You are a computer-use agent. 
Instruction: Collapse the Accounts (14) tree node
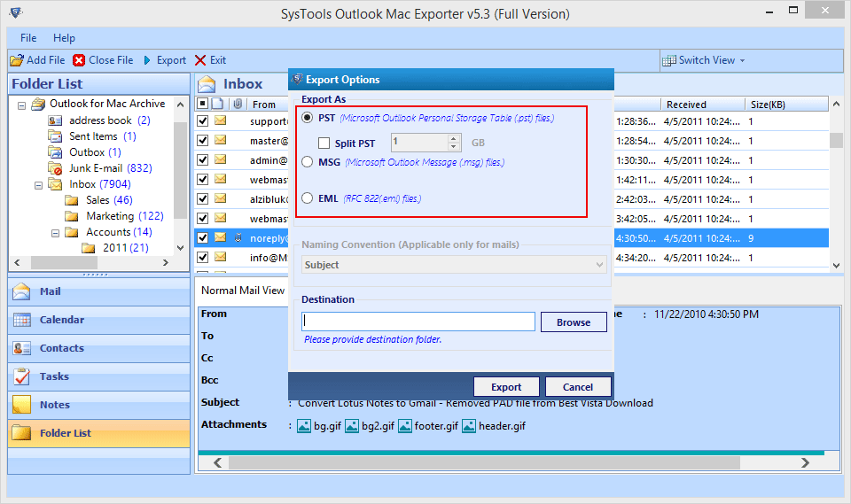click(x=55, y=233)
